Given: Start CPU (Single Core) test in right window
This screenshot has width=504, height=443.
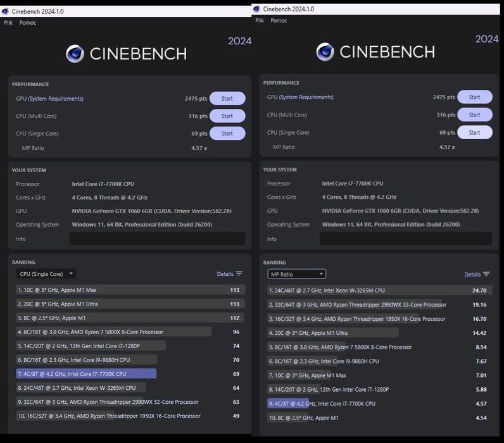Looking at the screenshot, I should 475,132.
